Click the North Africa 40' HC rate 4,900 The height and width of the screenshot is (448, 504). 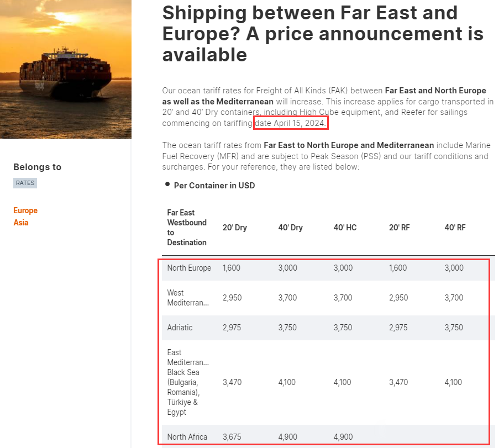343,437
